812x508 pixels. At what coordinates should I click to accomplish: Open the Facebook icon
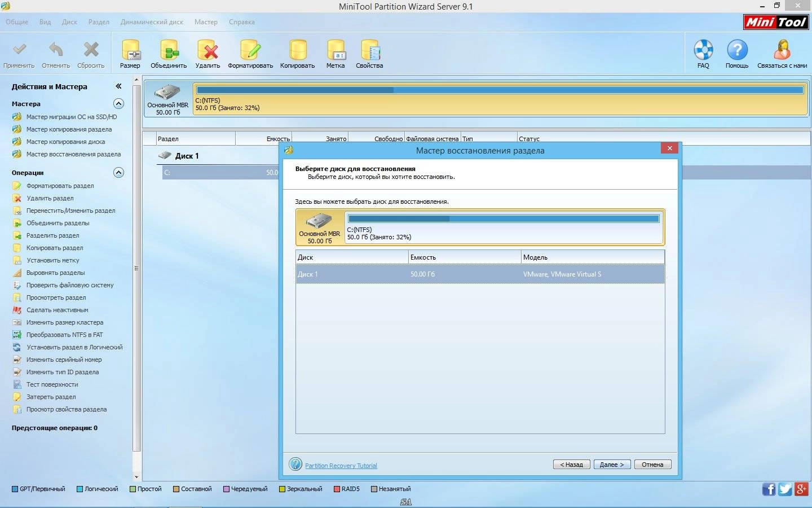point(769,489)
